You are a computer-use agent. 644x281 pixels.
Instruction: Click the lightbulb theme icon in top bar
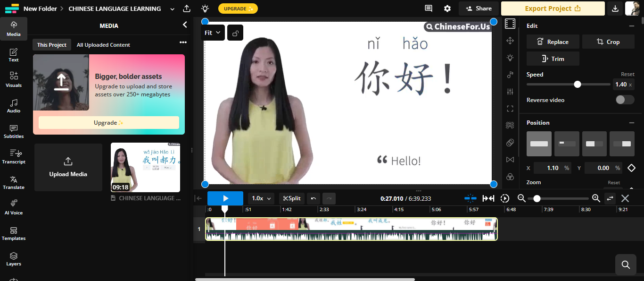tap(204, 8)
